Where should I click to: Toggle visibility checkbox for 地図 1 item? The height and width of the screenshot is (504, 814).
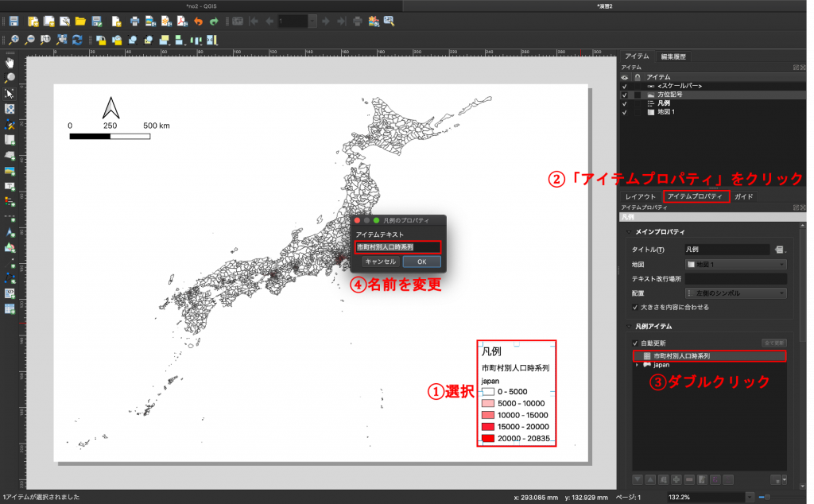[x=625, y=112]
